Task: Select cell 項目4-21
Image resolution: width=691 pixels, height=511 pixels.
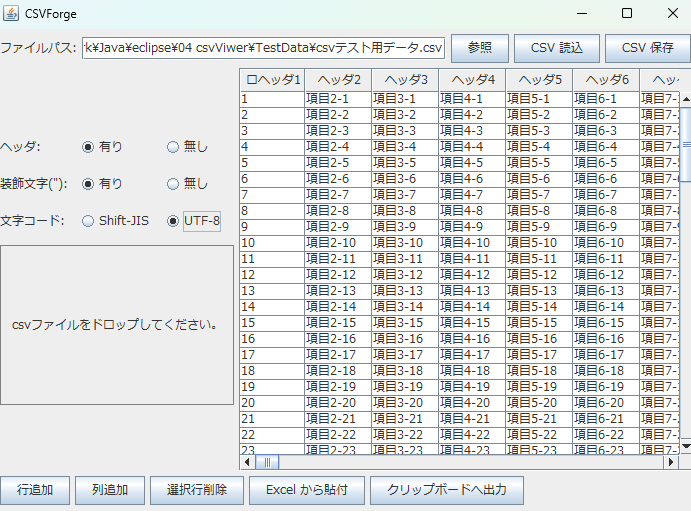Action: (472, 419)
